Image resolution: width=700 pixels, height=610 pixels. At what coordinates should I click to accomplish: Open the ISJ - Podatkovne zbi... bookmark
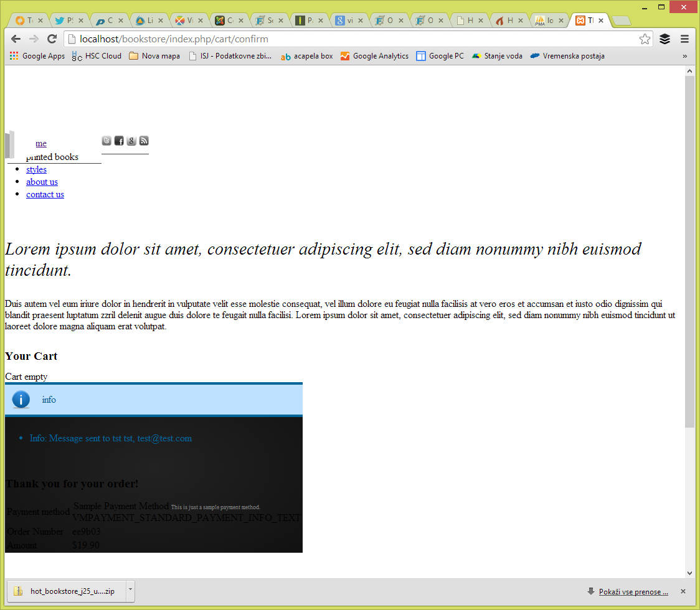pos(230,56)
